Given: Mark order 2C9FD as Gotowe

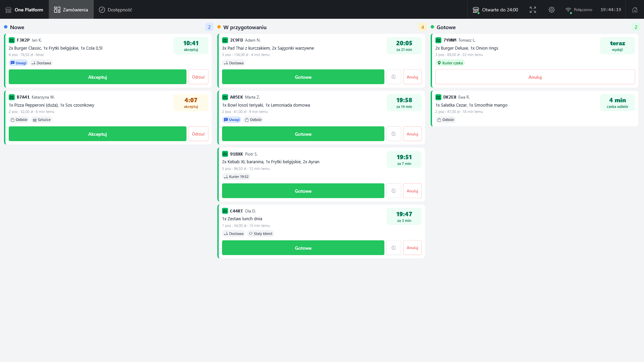Looking at the screenshot, I should 303,77.
